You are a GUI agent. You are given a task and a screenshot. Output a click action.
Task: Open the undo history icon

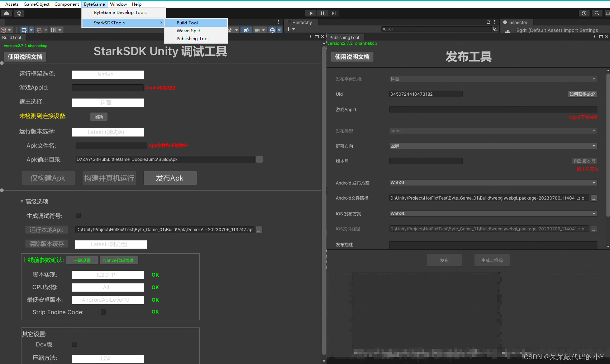pos(584,13)
